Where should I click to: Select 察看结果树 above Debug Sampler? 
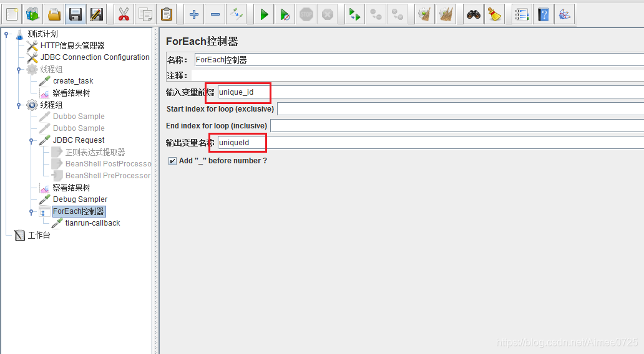coord(71,188)
